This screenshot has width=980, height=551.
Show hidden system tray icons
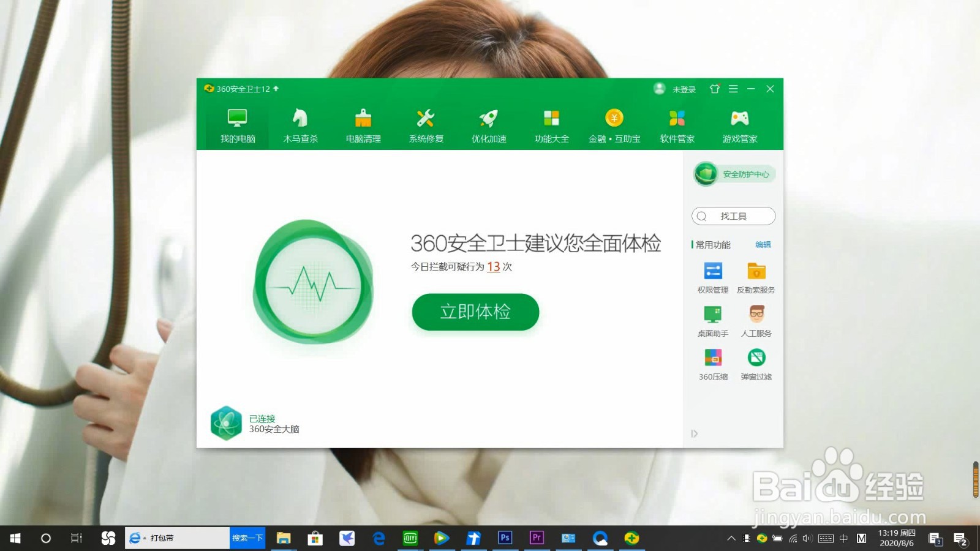point(731,539)
